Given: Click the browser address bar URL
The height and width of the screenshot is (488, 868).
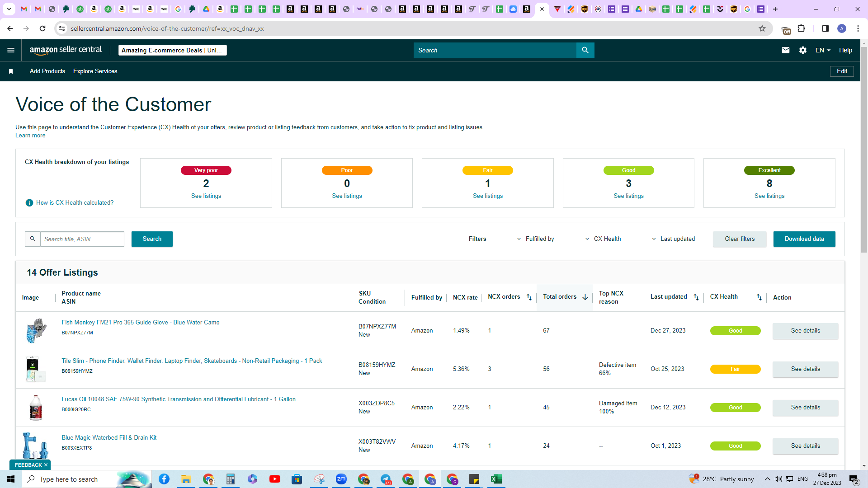Looking at the screenshot, I should [x=167, y=28].
